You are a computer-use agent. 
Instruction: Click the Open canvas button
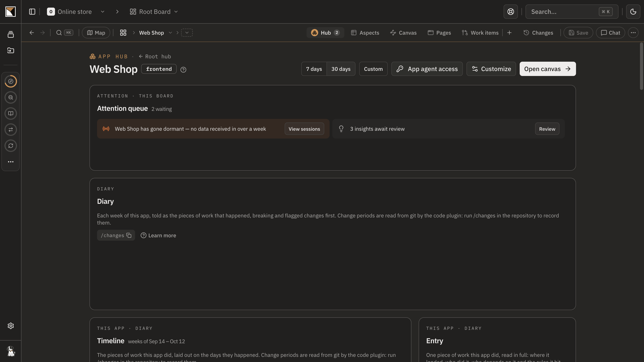[547, 69]
